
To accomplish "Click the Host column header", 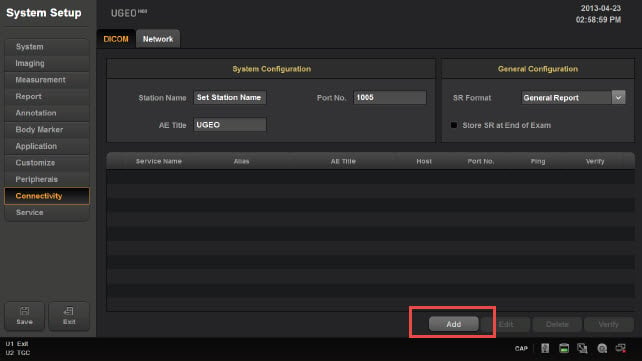I will [424, 161].
